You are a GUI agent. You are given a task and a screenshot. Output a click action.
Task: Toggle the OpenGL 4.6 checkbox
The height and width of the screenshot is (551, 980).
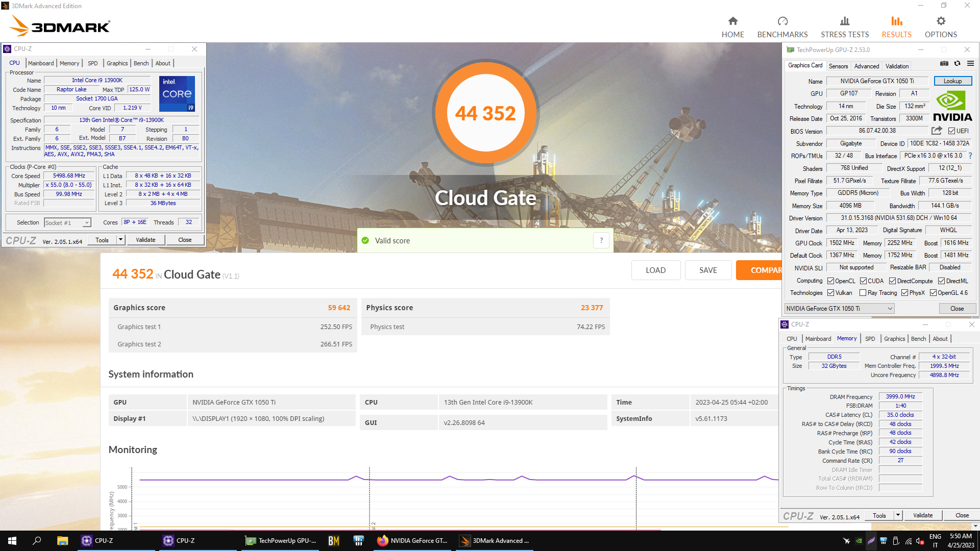point(933,293)
